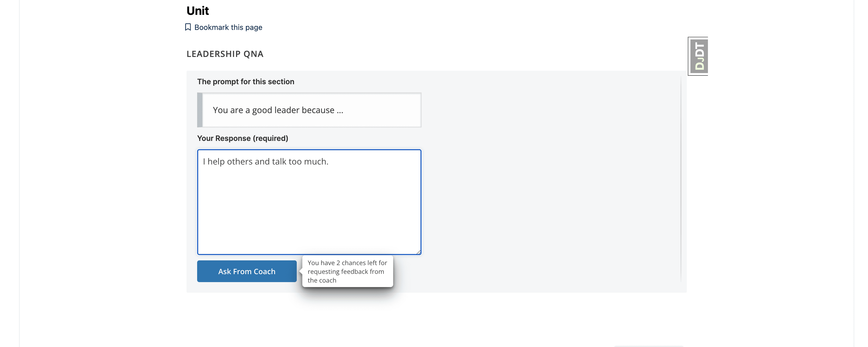Request coach feedback with the blue button

[x=246, y=271]
